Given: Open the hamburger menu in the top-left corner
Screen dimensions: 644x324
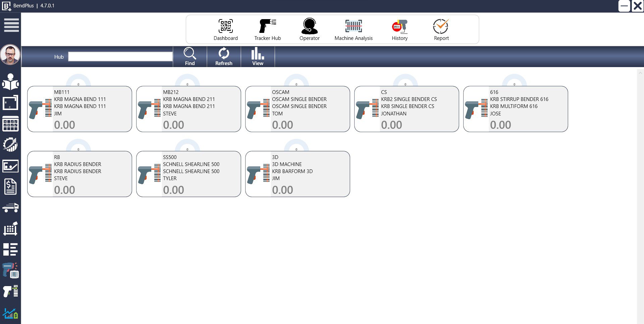Looking at the screenshot, I should [x=11, y=25].
